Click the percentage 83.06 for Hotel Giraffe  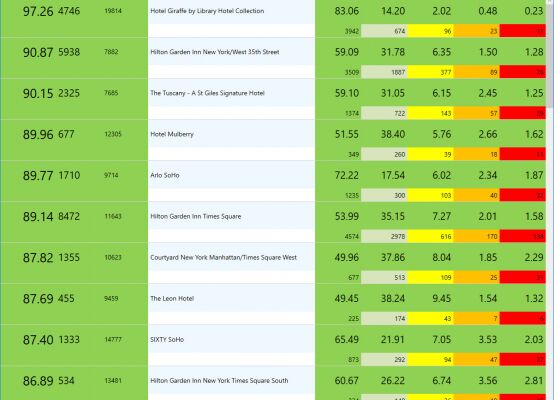[x=347, y=11]
